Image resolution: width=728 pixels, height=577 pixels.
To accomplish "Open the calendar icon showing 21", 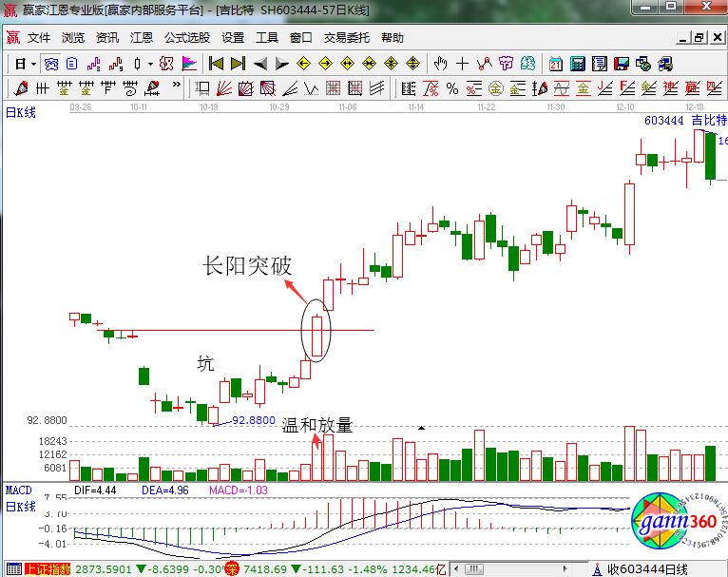I will click(x=556, y=64).
